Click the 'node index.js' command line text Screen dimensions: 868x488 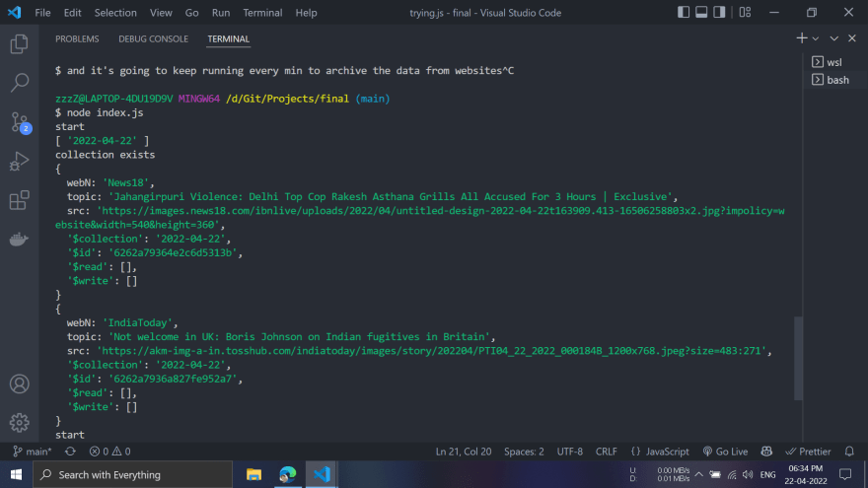click(106, 112)
